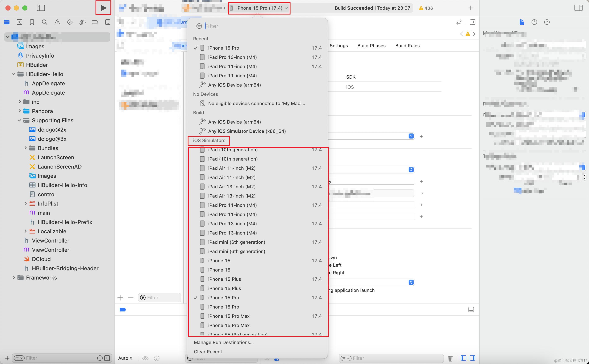The width and height of the screenshot is (589, 364).
Task: Click Clear Recent
Action: (208, 351)
